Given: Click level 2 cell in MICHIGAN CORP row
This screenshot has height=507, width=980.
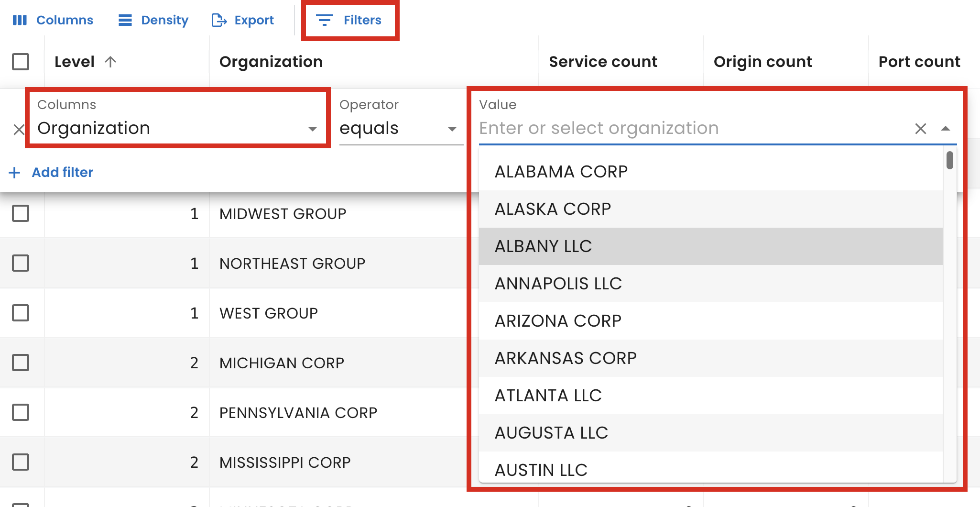Looking at the screenshot, I should 127,363.
